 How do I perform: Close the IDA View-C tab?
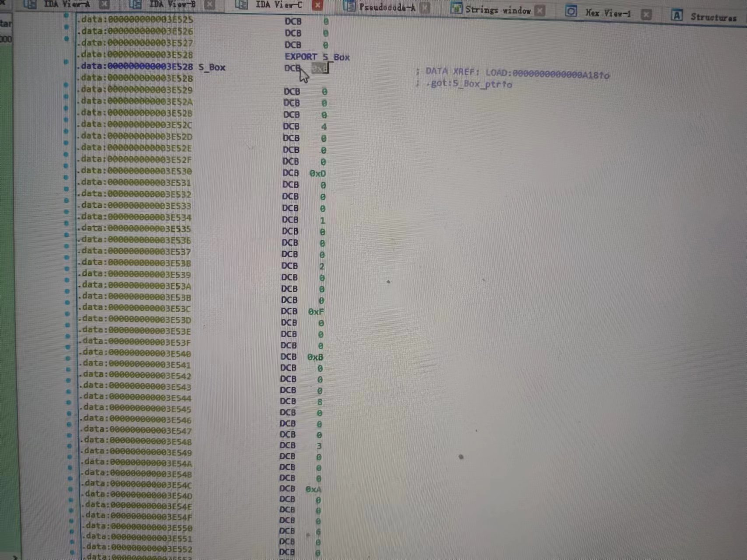(317, 5)
